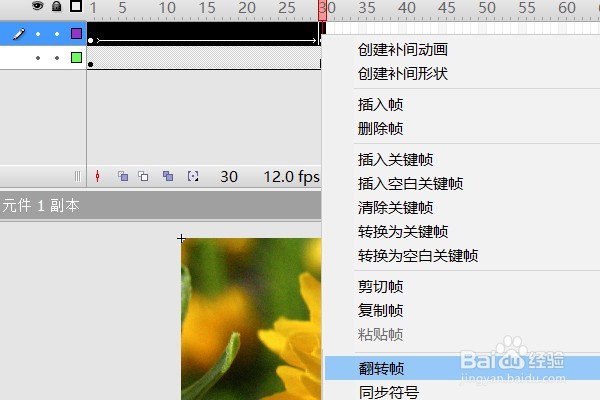
Task: Toggle lock dot of the green layer
Action: point(57,58)
